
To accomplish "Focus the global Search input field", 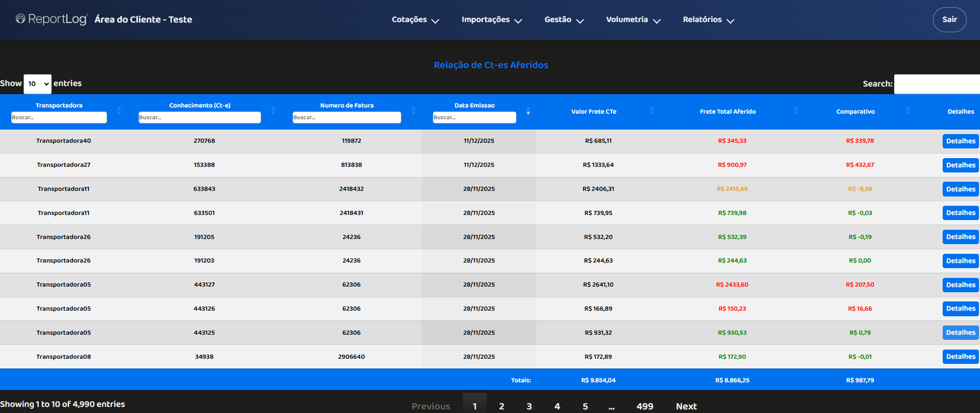I will tap(937, 84).
